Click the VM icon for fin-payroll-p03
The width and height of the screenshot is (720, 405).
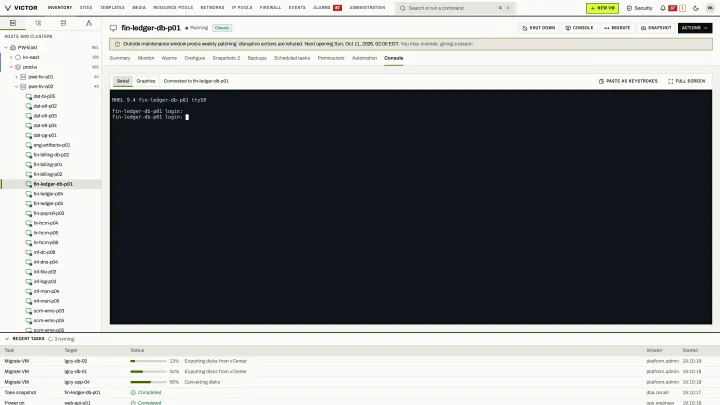coord(29,214)
